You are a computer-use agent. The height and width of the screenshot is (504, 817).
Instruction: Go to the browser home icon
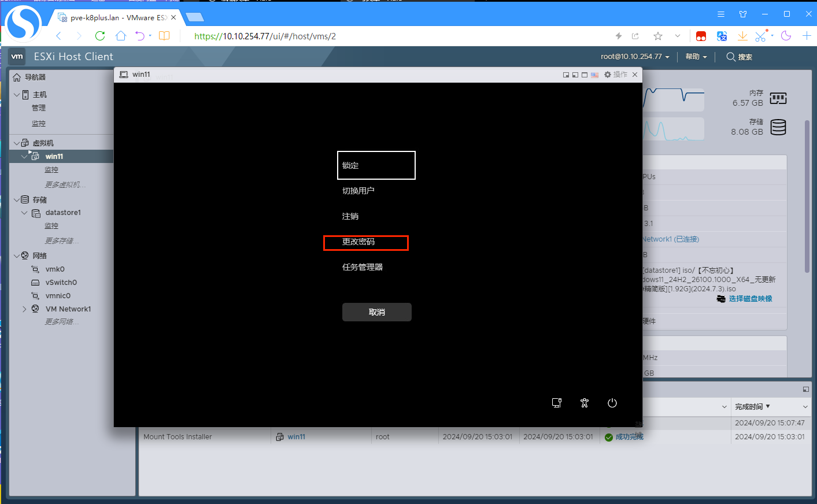pos(121,36)
